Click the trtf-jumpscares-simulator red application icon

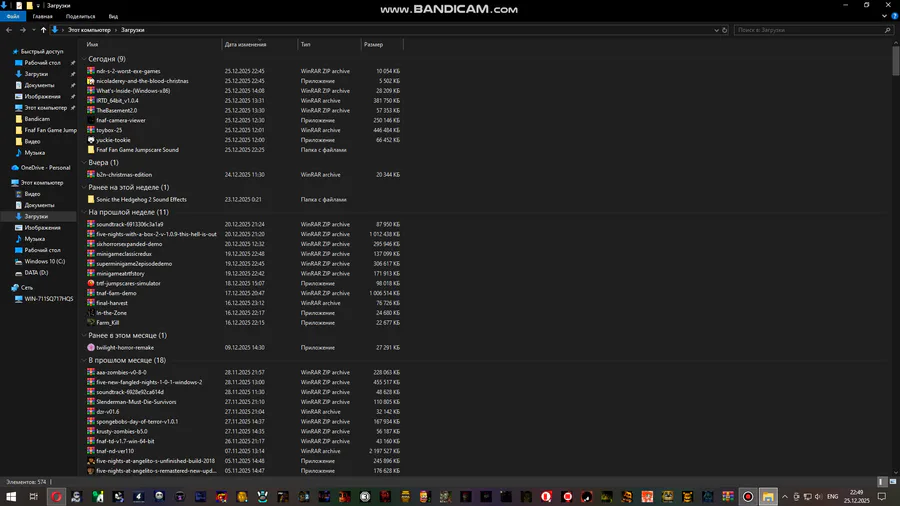pos(91,283)
